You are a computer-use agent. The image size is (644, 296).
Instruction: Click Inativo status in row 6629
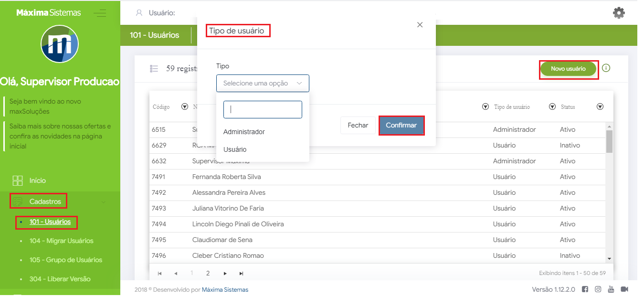pos(570,145)
